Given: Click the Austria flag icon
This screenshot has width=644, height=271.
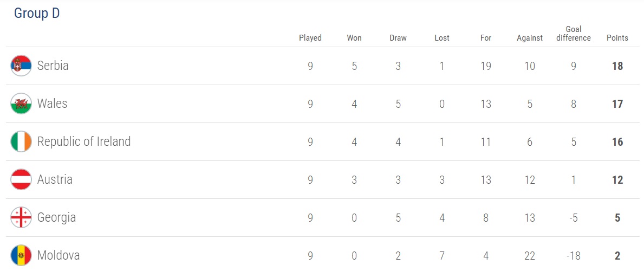Looking at the screenshot, I should click(21, 180).
